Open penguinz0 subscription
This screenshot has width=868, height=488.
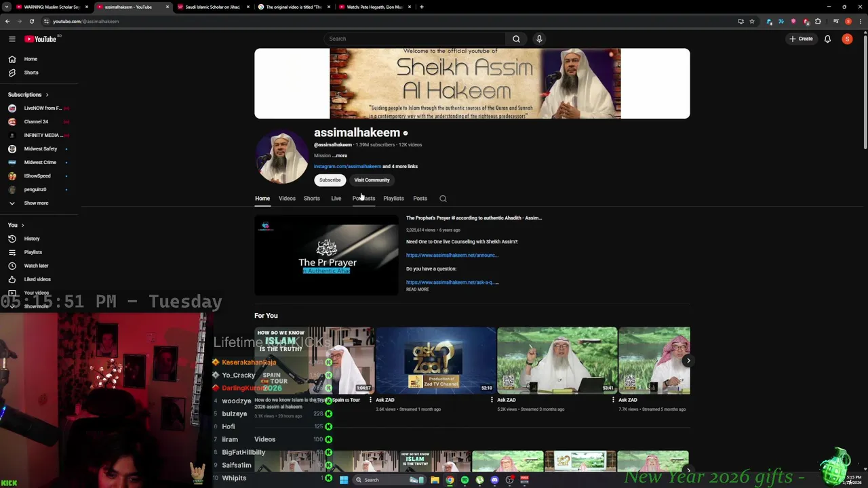coord(39,190)
